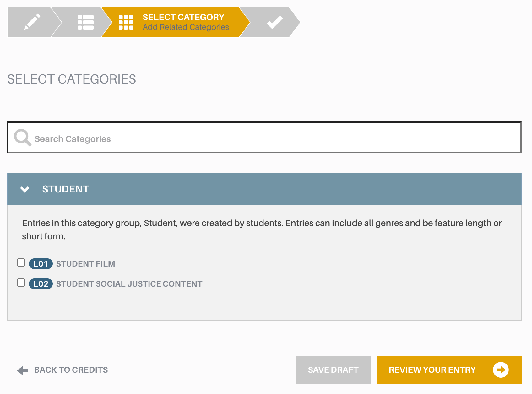
Task: Select the Add Related Categories step tab
Action: (186, 27)
